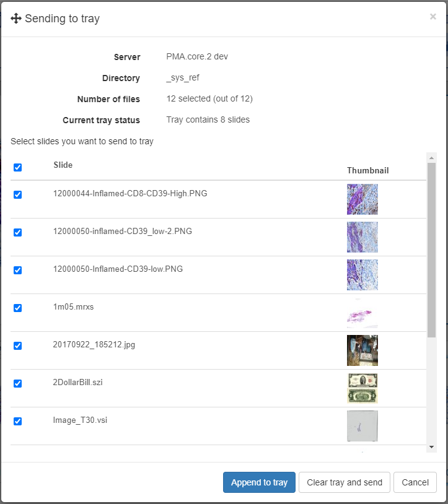Uncheck the 20170922_185212.jpg checkbox
This screenshot has width=448, height=504.
pyautogui.click(x=17, y=345)
